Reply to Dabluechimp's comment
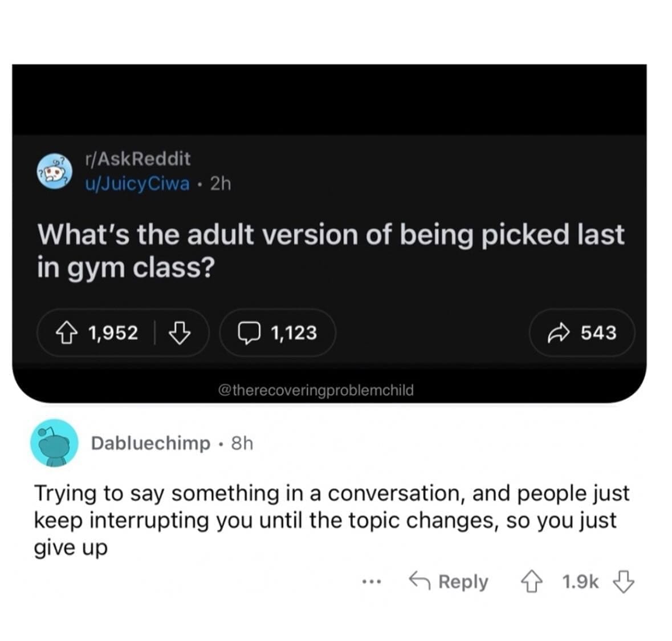The height and width of the screenshot is (641, 672). pos(449,582)
